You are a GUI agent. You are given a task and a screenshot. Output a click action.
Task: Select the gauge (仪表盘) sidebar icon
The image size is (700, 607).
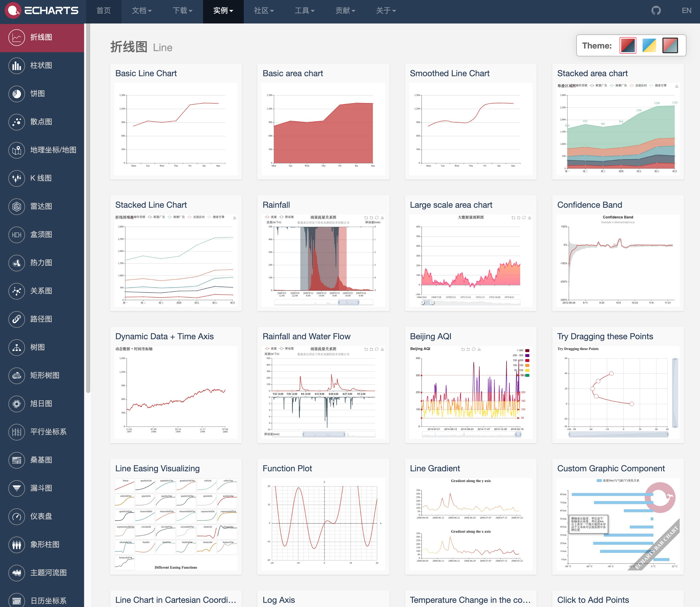(x=17, y=516)
